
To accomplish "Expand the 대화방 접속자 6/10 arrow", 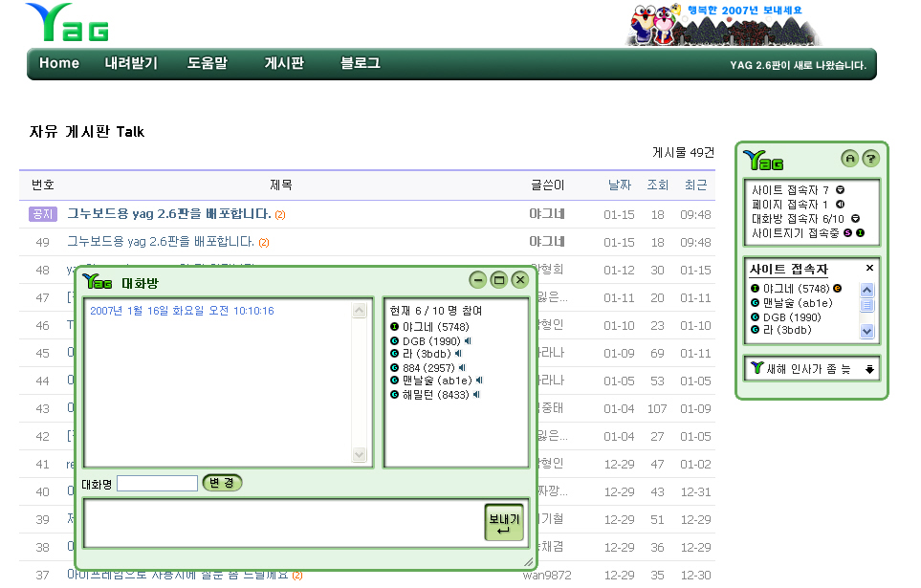I will (855, 218).
